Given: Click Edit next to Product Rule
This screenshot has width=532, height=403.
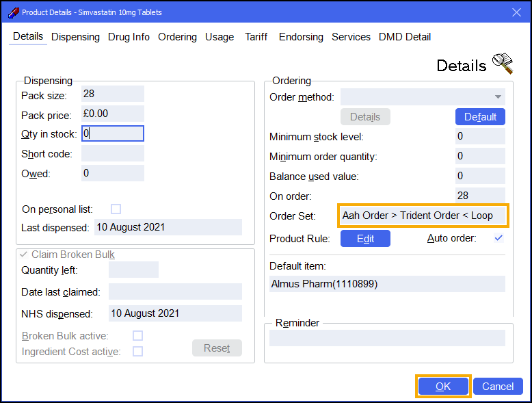Looking at the screenshot, I should [x=365, y=238].
